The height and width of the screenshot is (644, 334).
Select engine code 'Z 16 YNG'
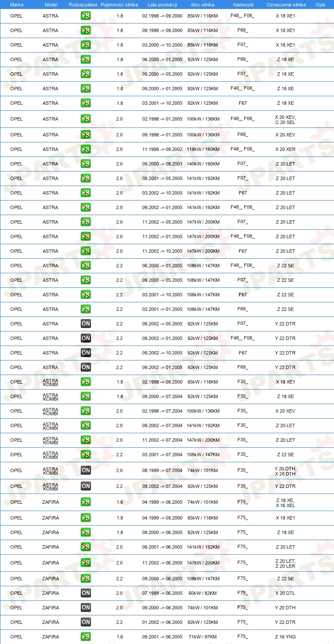pyautogui.click(x=285, y=637)
